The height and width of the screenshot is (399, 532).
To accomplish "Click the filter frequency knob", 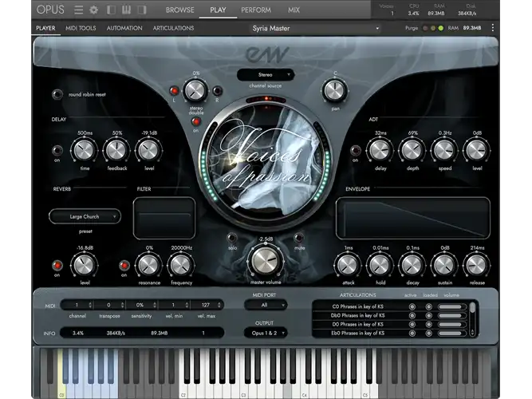I will pos(181,265).
